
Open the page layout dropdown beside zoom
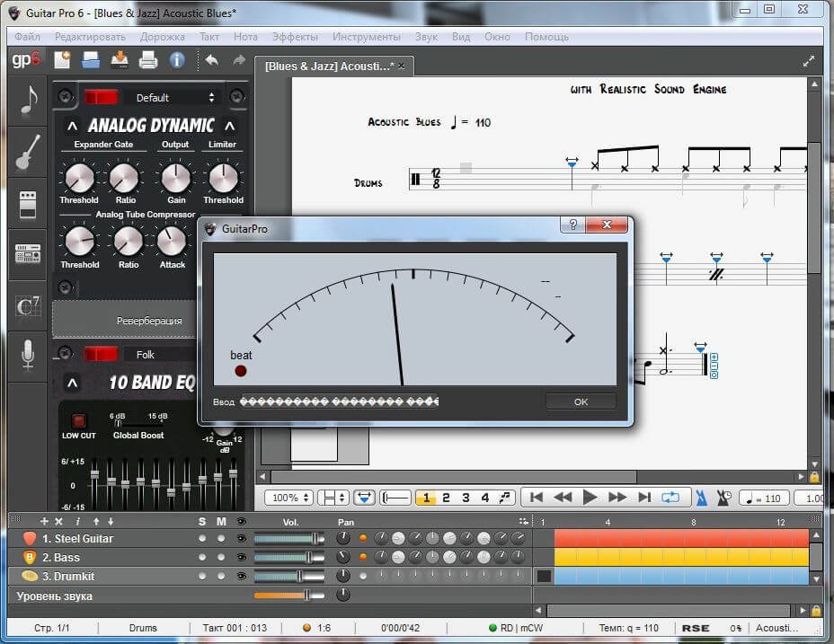point(333,498)
